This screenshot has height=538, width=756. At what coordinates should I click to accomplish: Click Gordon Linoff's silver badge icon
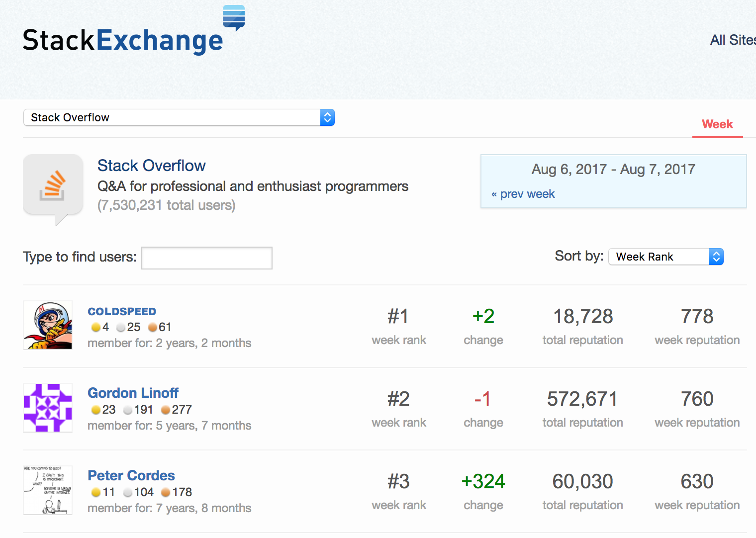pyautogui.click(x=128, y=410)
